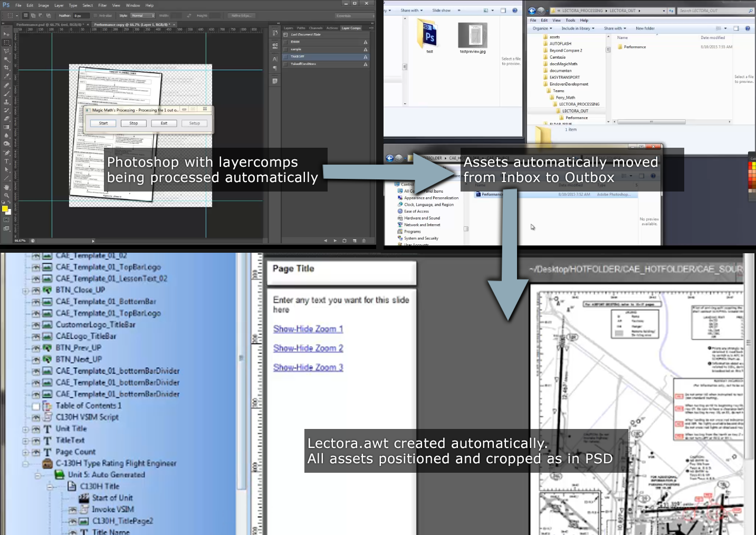Select testpreview.jpg thumbnail
Viewport: 756px width, 535px height.
[473, 35]
